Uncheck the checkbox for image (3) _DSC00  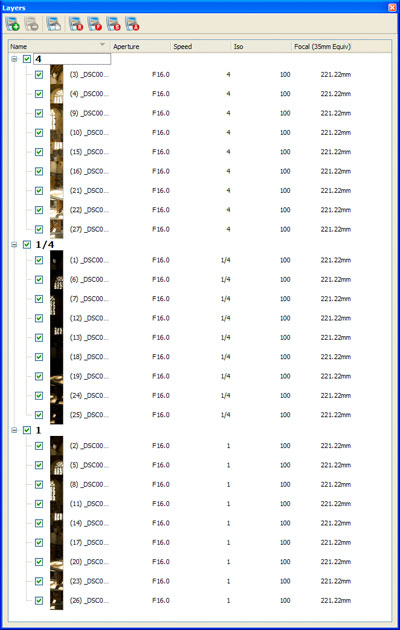pos(39,75)
